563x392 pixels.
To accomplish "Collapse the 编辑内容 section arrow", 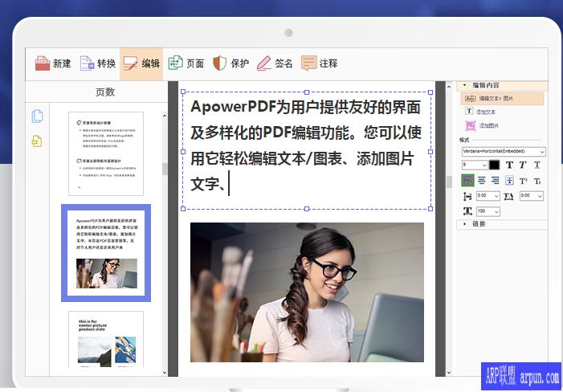I will tap(465, 85).
